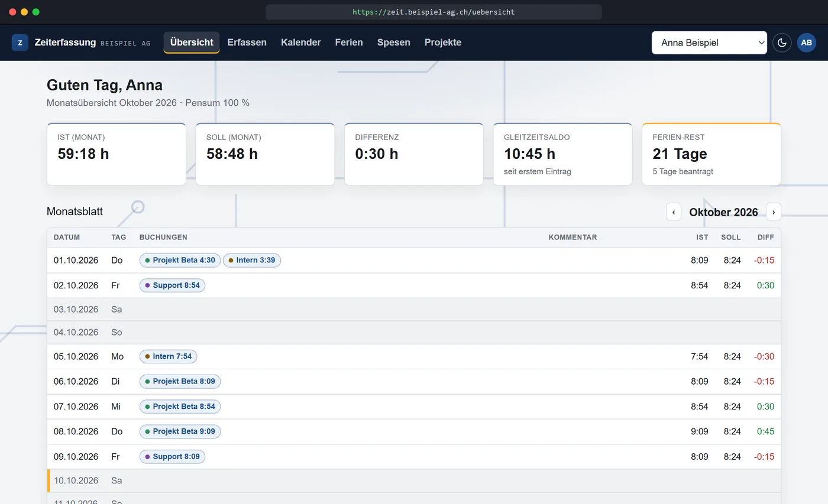The width and height of the screenshot is (828, 504).
Task: Toggle dark mode with moon icon
Action: click(x=782, y=43)
